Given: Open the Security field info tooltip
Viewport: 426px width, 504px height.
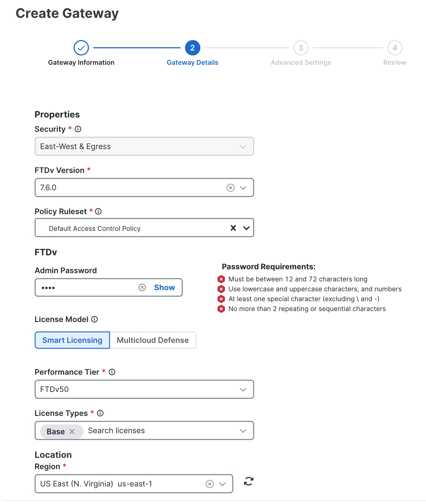Looking at the screenshot, I should (78, 129).
